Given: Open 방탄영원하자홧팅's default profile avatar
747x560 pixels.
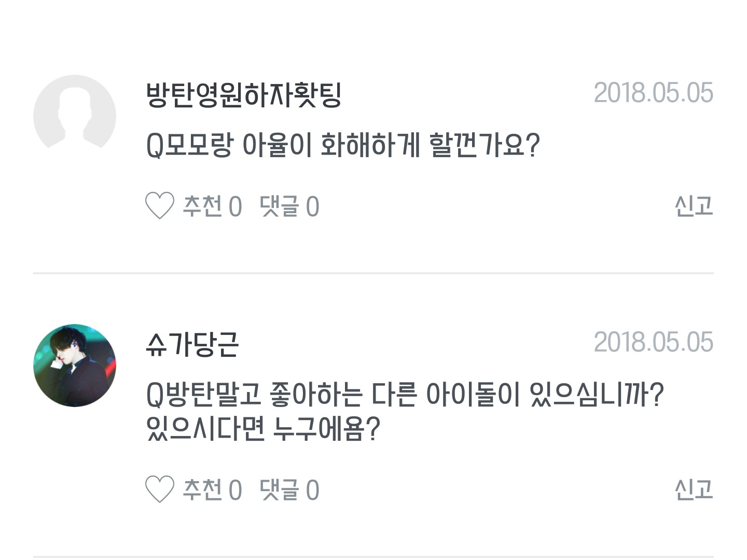Looking at the screenshot, I should [75, 116].
